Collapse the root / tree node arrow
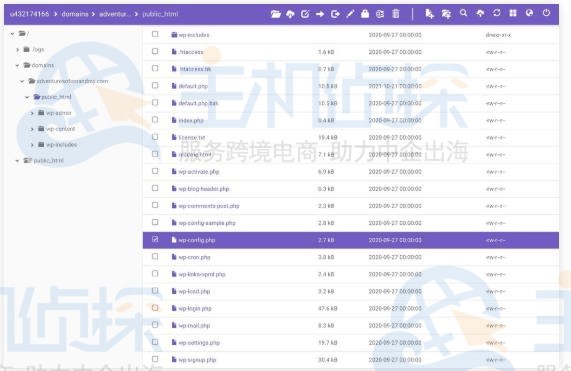 pos(12,33)
